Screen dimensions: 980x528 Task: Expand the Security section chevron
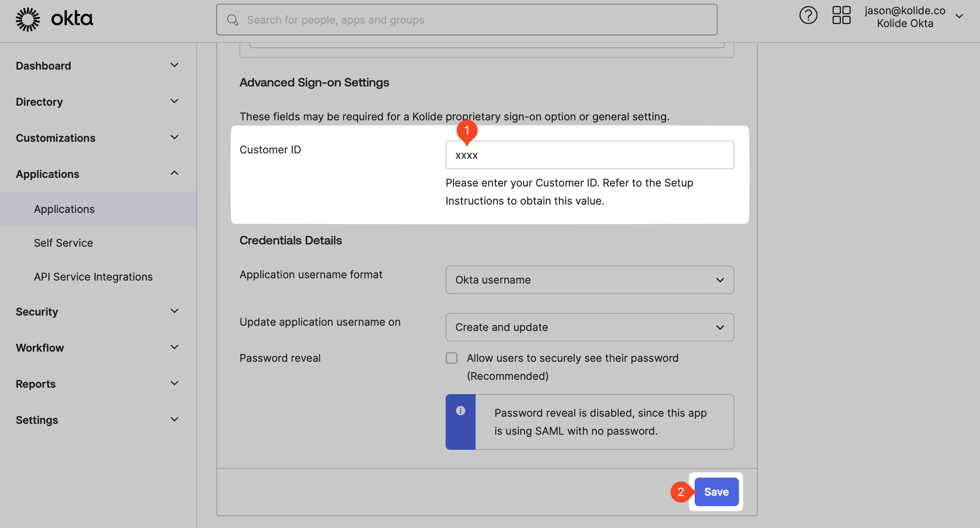pyautogui.click(x=174, y=311)
